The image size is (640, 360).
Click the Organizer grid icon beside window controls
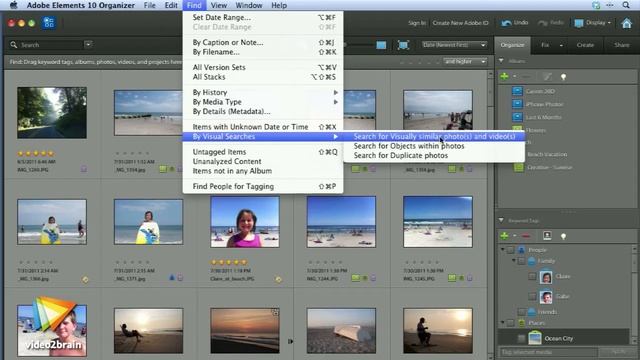click(49, 22)
